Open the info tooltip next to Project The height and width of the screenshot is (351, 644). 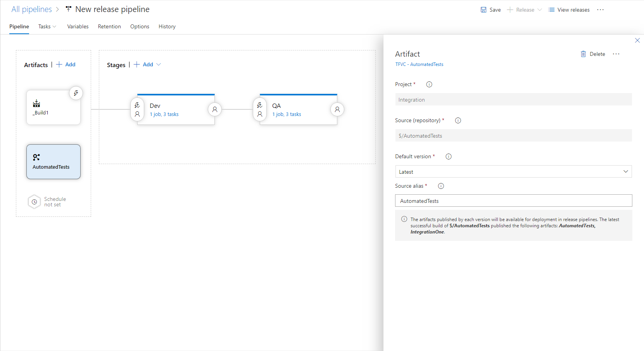tap(429, 84)
